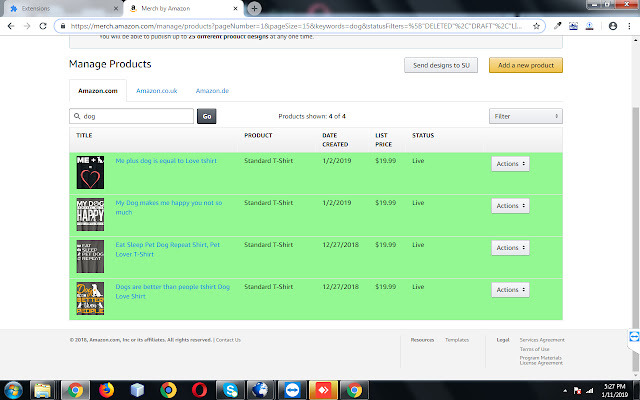Open My Dog makes me happy product link
The image size is (640, 400).
(169, 207)
